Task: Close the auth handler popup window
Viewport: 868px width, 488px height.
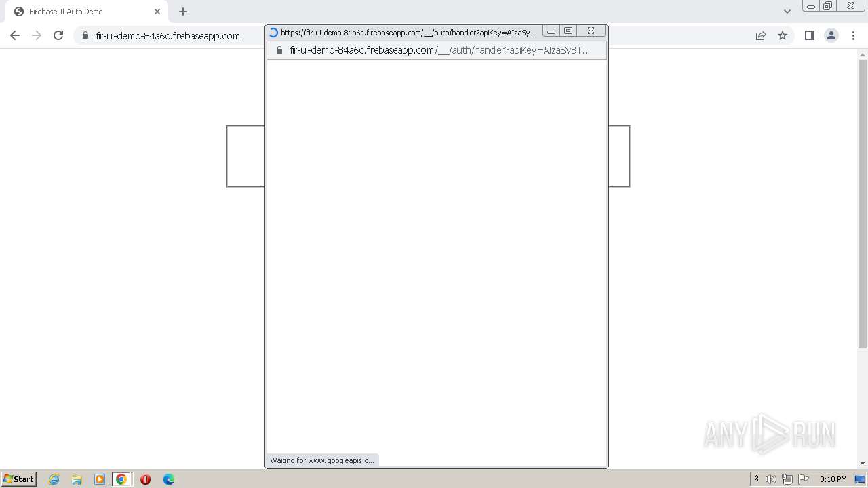Action: tap(591, 31)
